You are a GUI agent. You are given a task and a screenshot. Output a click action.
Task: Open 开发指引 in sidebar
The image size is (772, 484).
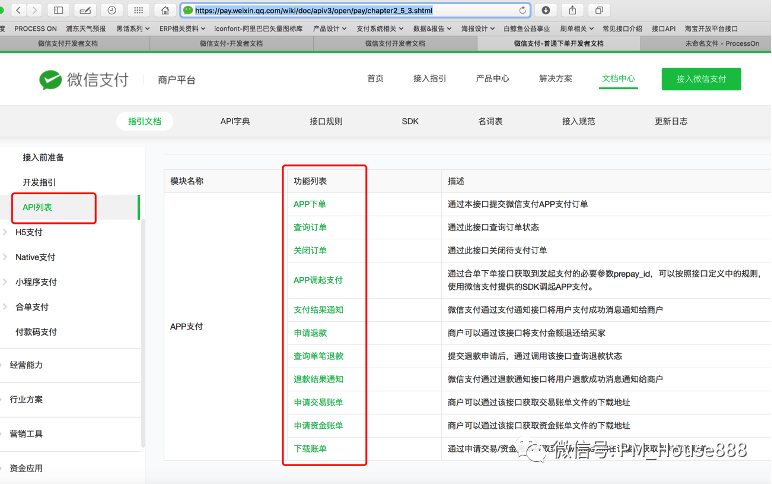(x=39, y=182)
